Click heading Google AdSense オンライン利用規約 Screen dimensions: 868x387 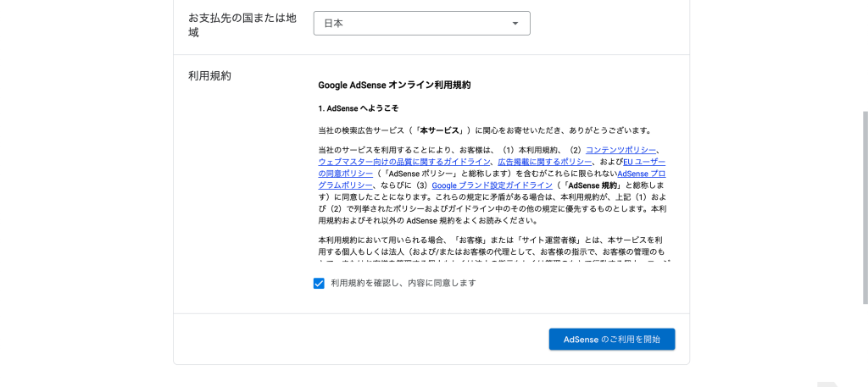point(394,86)
